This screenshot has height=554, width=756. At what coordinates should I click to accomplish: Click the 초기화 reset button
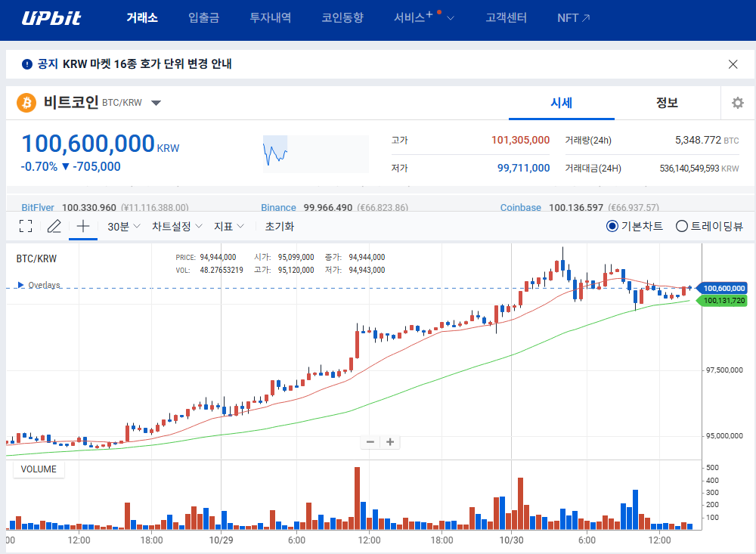coord(280,226)
